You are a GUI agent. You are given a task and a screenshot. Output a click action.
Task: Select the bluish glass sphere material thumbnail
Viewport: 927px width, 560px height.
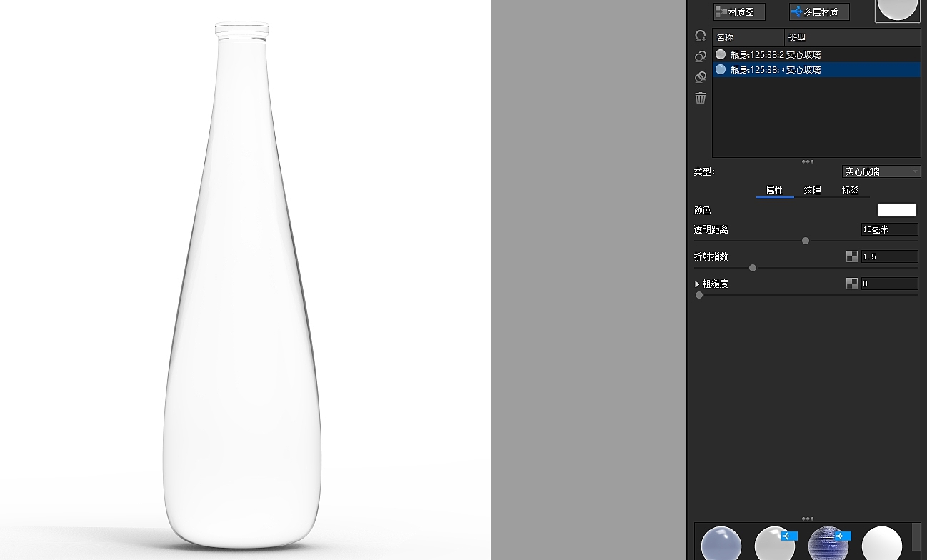tap(721, 543)
